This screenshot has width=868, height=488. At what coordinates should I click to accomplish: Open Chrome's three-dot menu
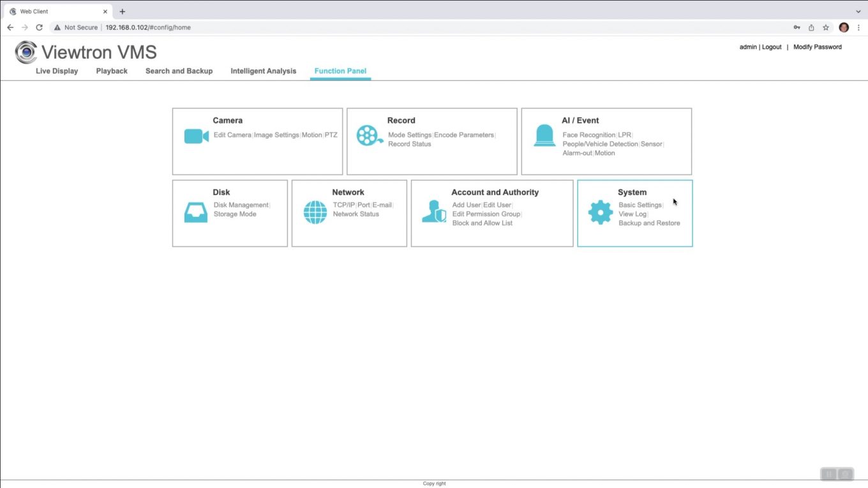[x=858, y=27]
